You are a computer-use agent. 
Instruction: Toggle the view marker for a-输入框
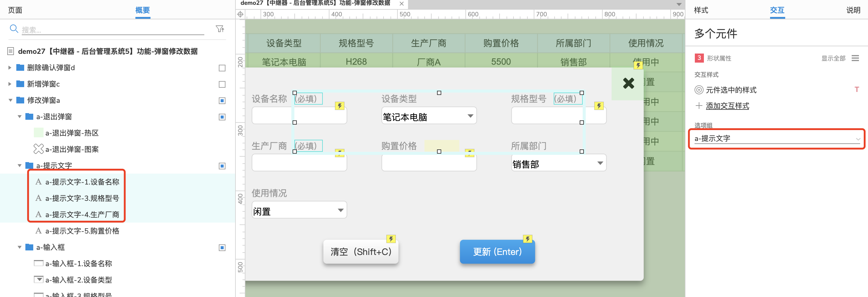[x=222, y=248]
